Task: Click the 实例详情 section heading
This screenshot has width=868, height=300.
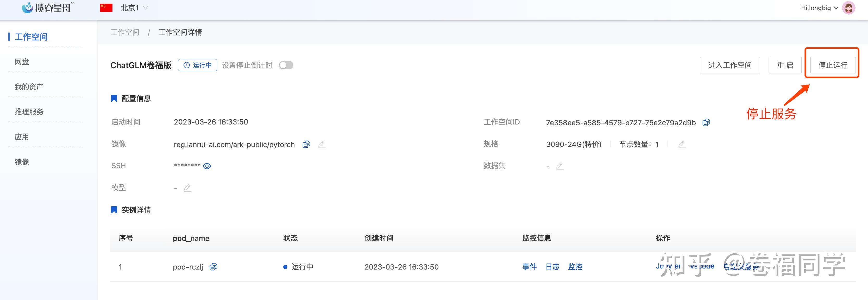Action: click(136, 210)
